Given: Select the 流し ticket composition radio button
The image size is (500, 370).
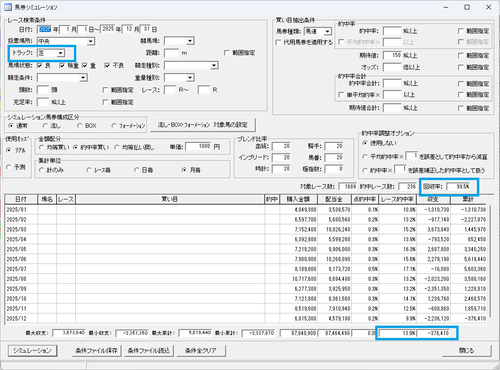Looking at the screenshot, I should (x=45, y=126).
